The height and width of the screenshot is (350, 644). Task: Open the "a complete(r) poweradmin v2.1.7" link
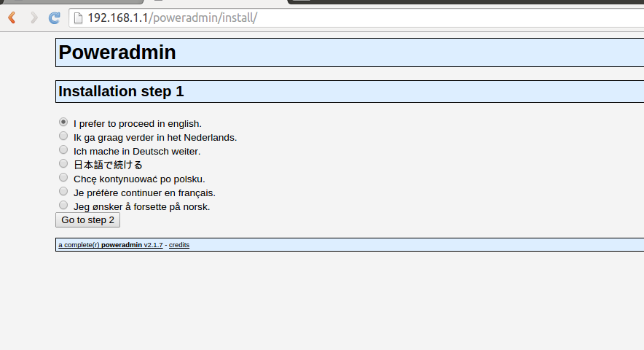click(x=110, y=245)
